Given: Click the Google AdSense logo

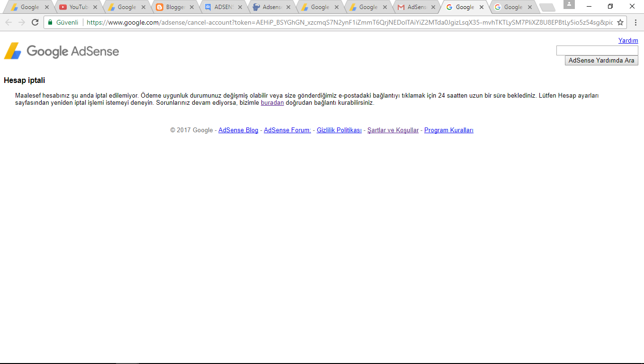Looking at the screenshot, I should coord(62,51).
